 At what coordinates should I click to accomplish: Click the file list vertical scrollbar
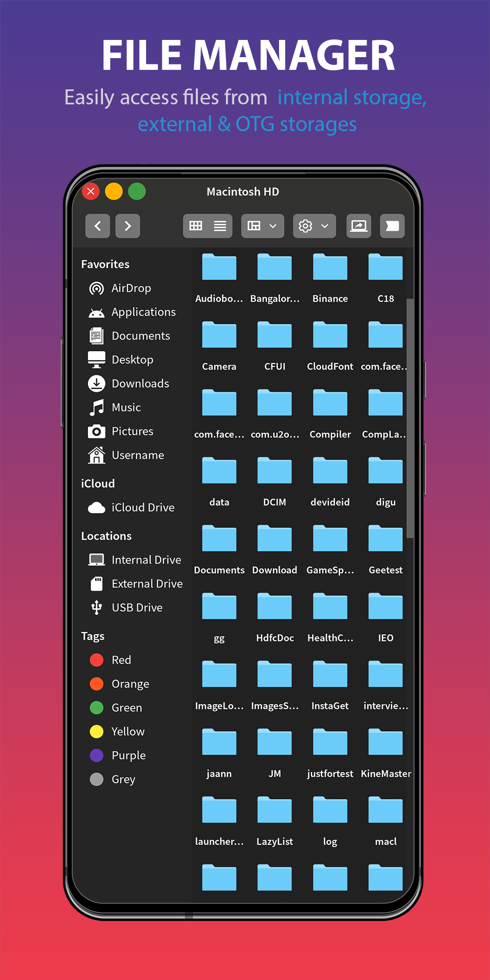click(x=410, y=418)
